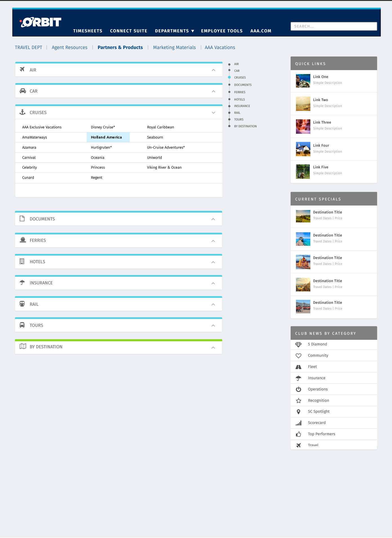This screenshot has width=392, height=538.
Task: Expand the RAIL section chevron
Action: 213,304
